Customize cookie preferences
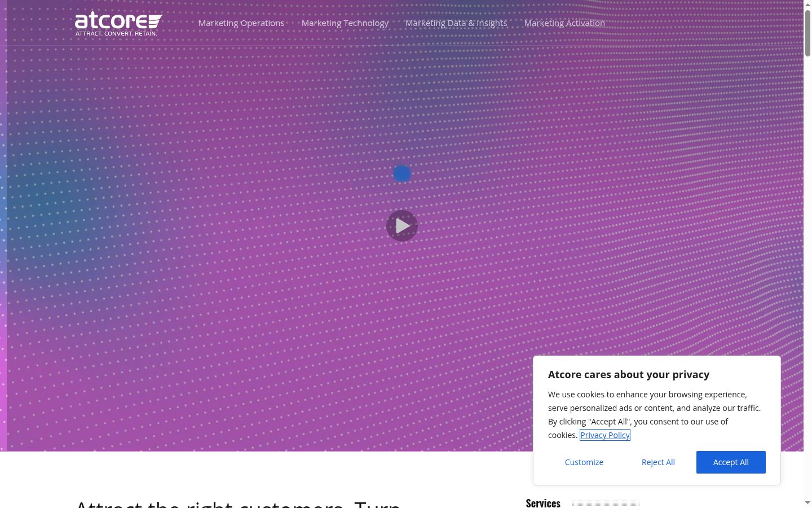Viewport: 812px width, 508px height. pyautogui.click(x=584, y=462)
